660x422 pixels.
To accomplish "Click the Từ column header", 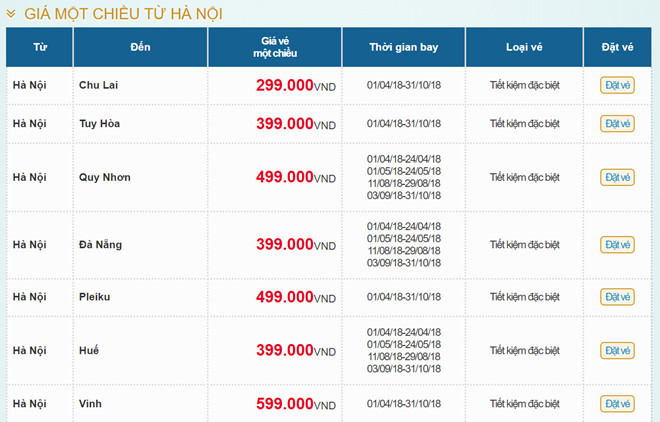I will [40, 47].
